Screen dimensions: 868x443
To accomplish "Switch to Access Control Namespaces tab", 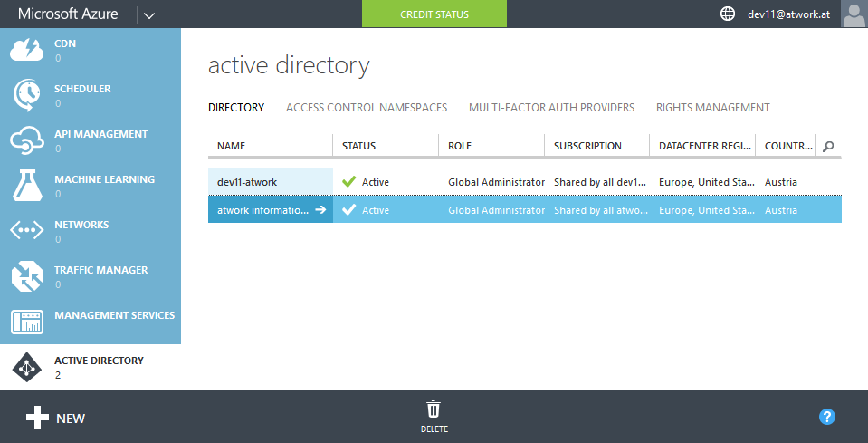I will [367, 108].
